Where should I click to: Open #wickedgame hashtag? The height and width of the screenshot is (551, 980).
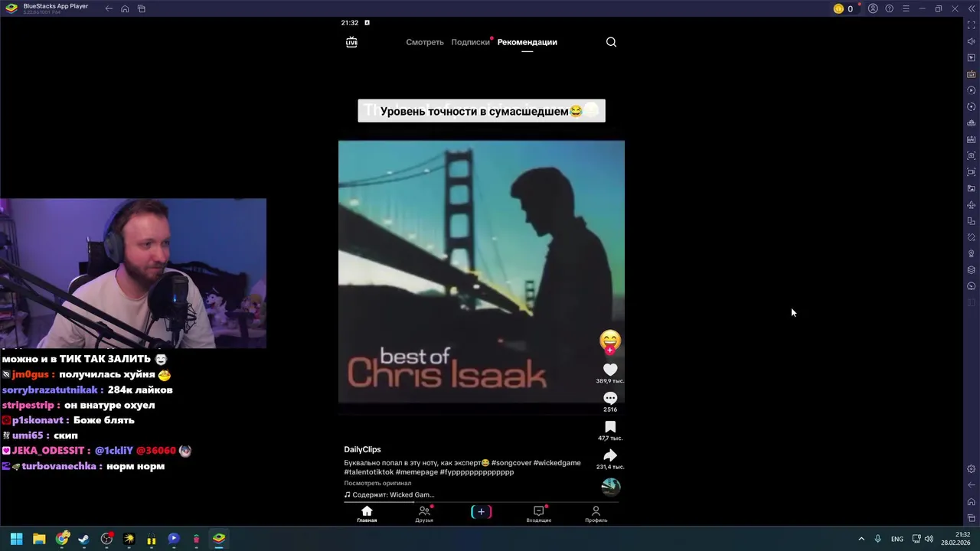[557, 463]
